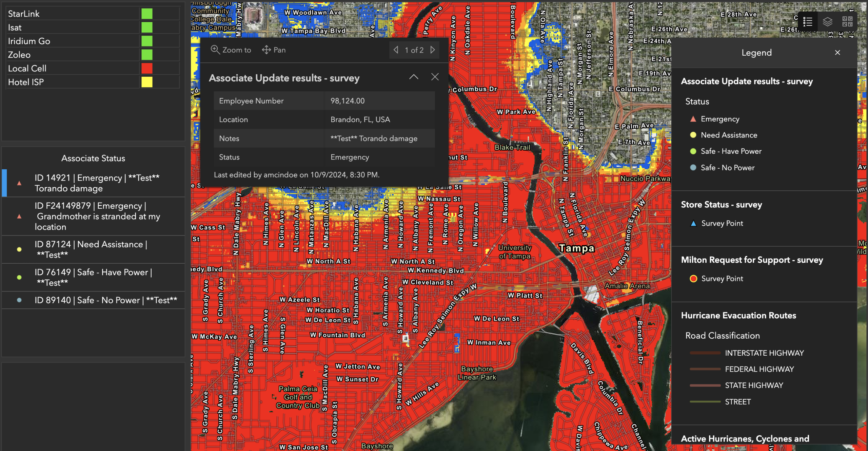Click the Safe - No Power blue dot
The image size is (868, 451).
[693, 168]
